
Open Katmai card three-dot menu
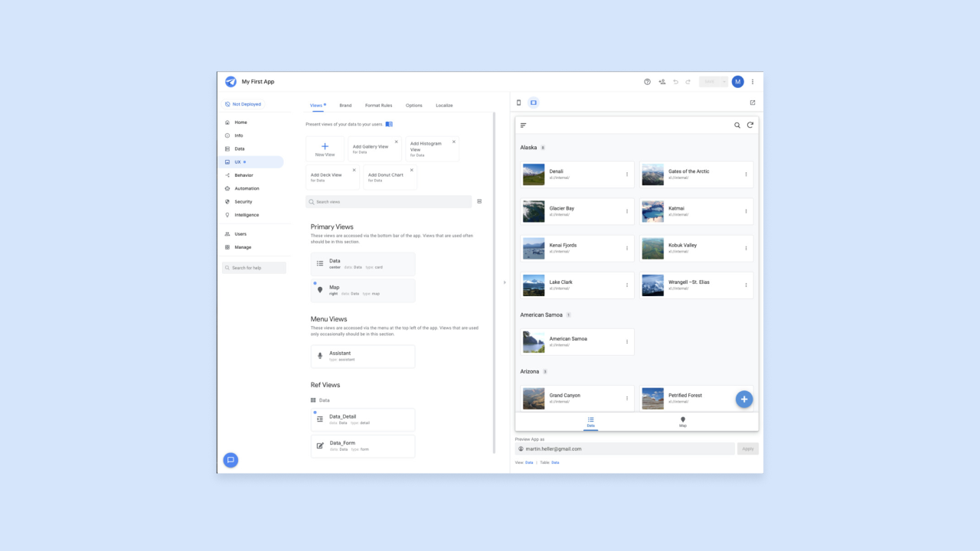746,211
